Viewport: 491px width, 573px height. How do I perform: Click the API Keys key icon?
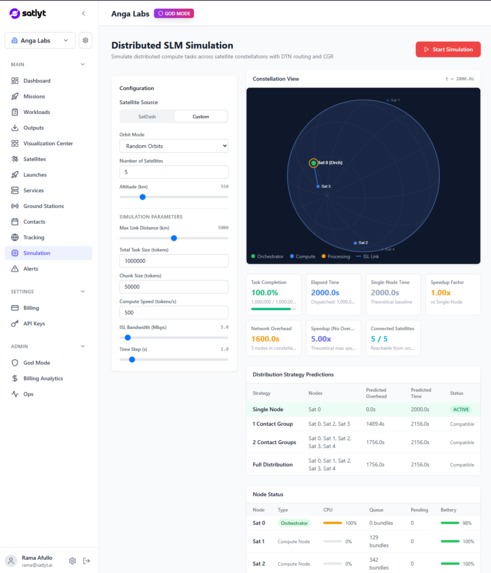pyautogui.click(x=15, y=323)
